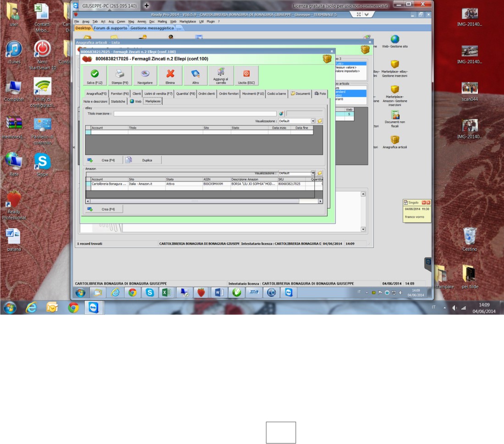This screenshot has height=444, width=504.
Task: Expand TeamViewer toolbar chevron
Action: (367, 15)
